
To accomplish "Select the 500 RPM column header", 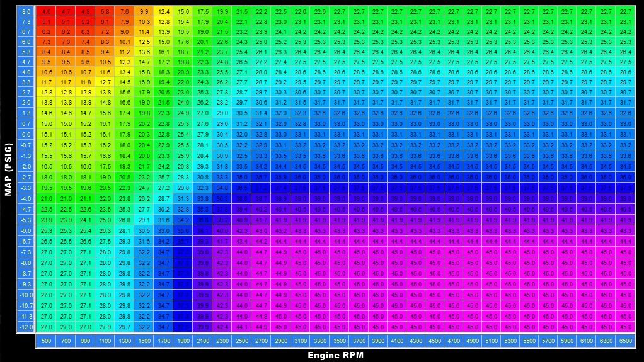I will click(x=47, y=341).
